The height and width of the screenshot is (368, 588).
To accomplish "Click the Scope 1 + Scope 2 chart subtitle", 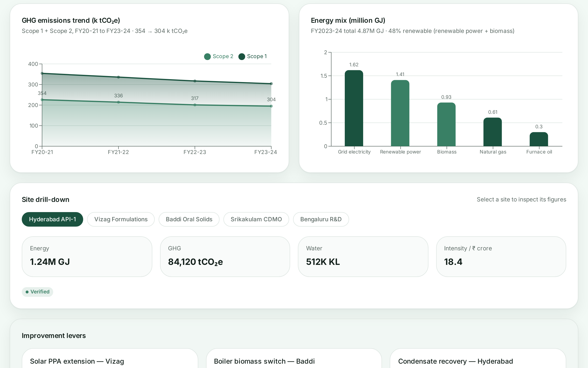I will pos(105,31).
